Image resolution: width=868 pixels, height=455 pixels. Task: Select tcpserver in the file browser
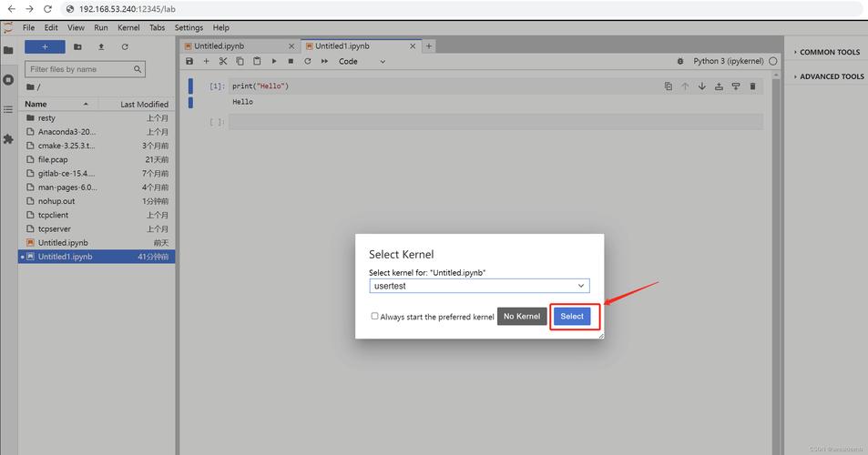click(x=54, y=229)
